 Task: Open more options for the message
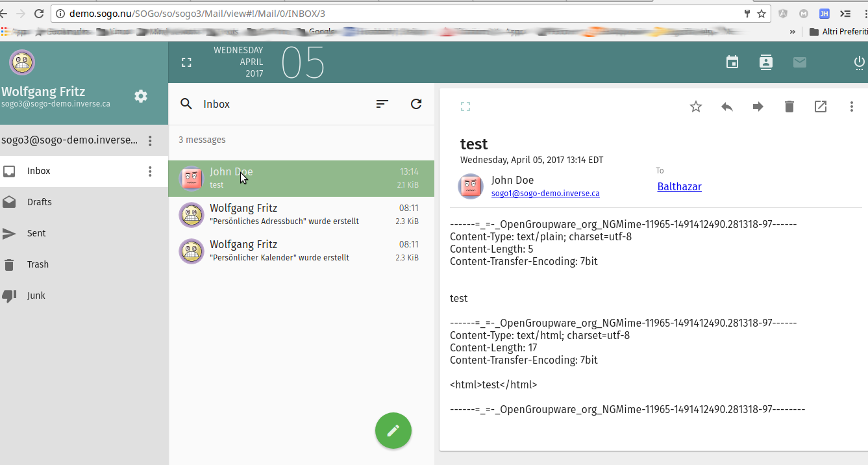[x=852, y=107]
